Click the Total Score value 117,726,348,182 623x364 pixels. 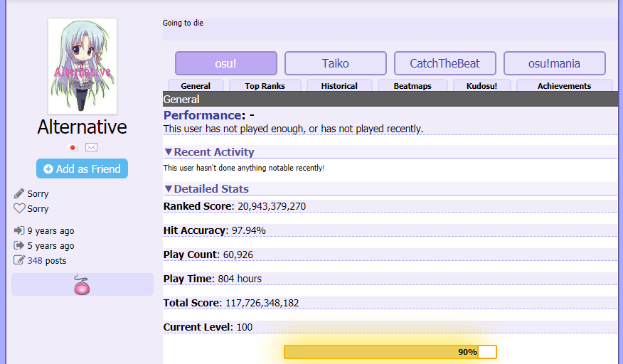(262, 303)
